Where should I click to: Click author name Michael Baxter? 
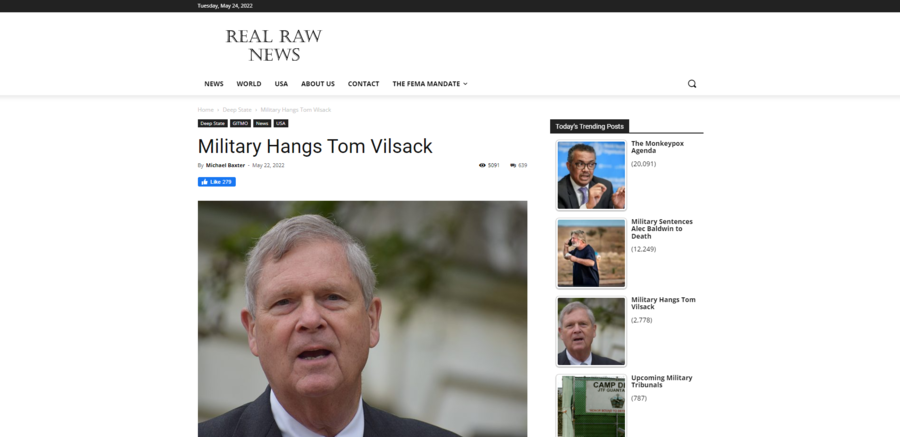tap(226, 165)
